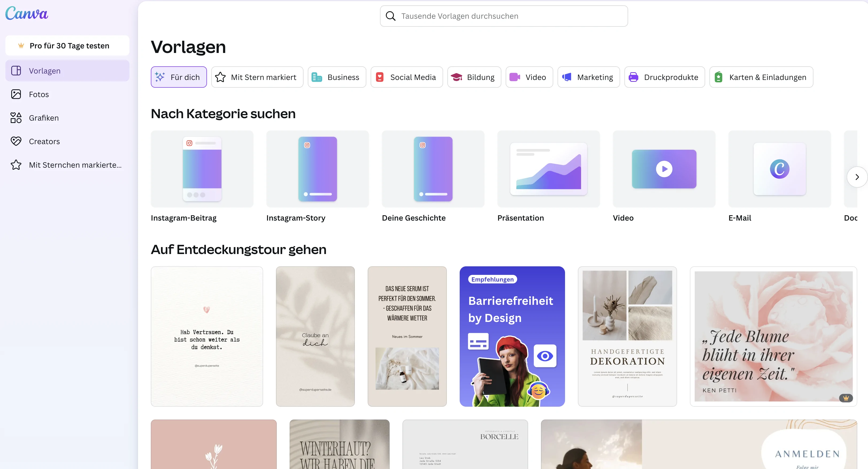Filter by Karten & Einladungen
Screen dimensions: 868x469
(761, 77)
